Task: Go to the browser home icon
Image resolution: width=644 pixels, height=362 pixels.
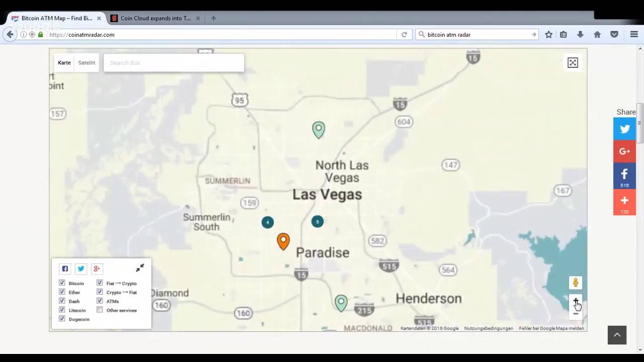Action: (597, 35)
